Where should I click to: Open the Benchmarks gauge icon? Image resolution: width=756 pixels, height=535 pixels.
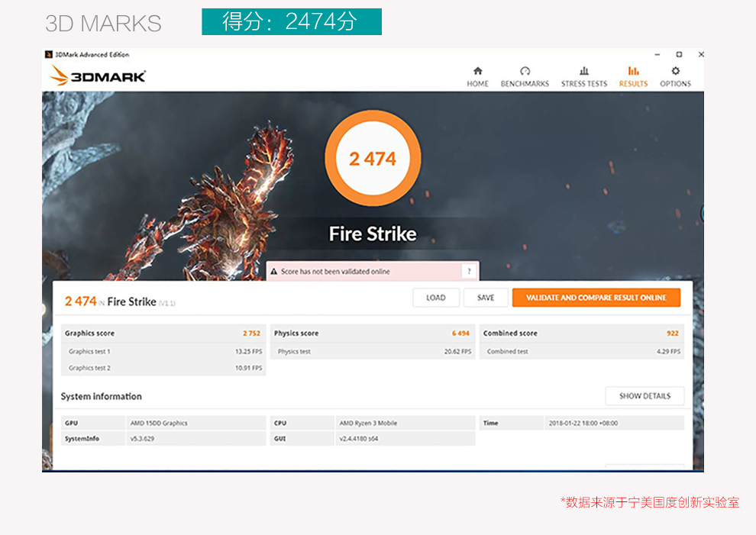pos(525,71)
